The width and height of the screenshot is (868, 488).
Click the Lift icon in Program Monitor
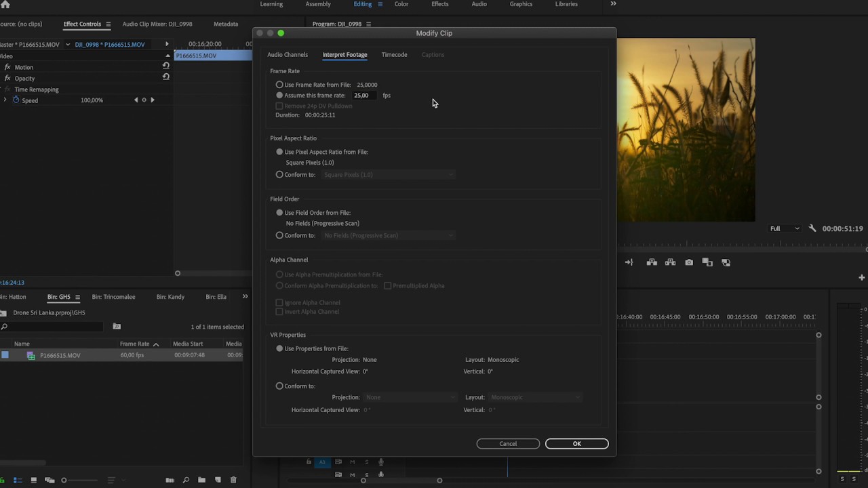(x=652, y=262)
